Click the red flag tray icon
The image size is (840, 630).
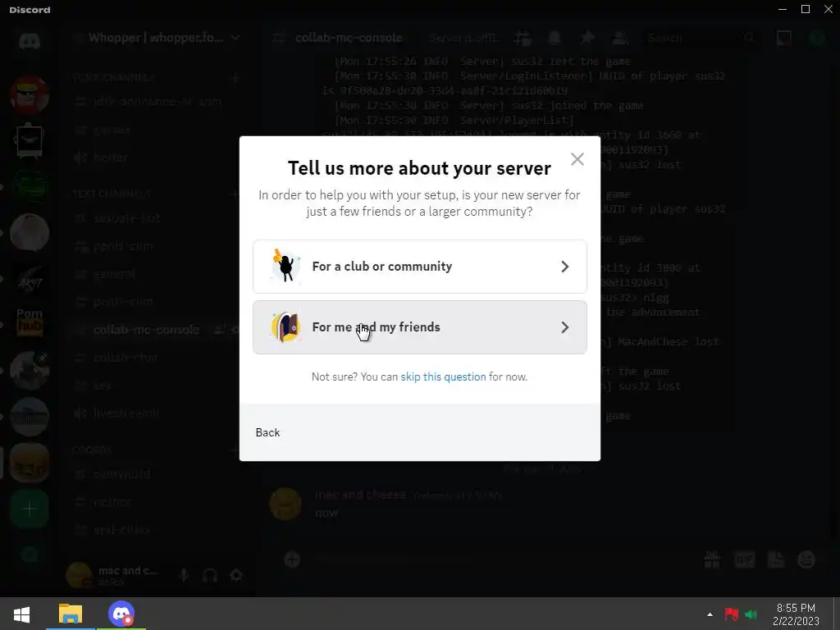coord(731,614)
